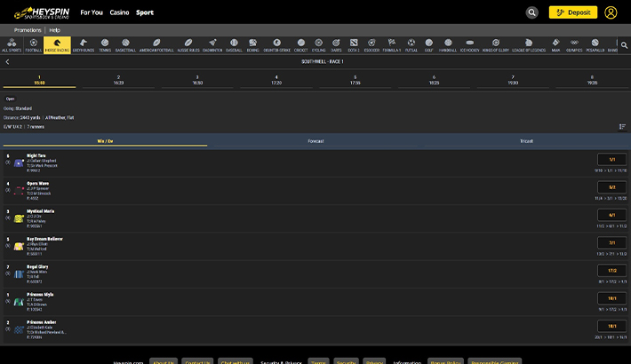Pick Night Tara 1/1 odds button

point(611,160)
